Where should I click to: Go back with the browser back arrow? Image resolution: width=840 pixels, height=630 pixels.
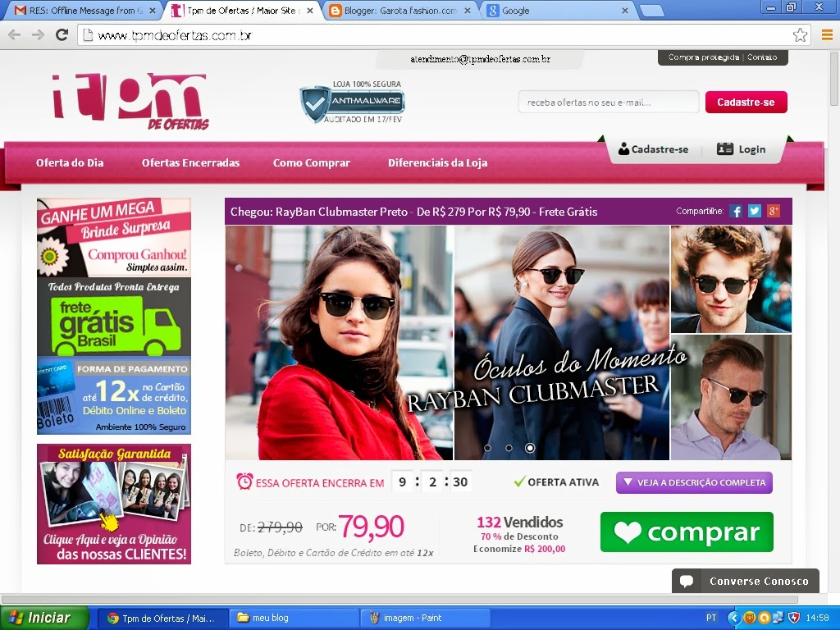[x=15, y=35]
